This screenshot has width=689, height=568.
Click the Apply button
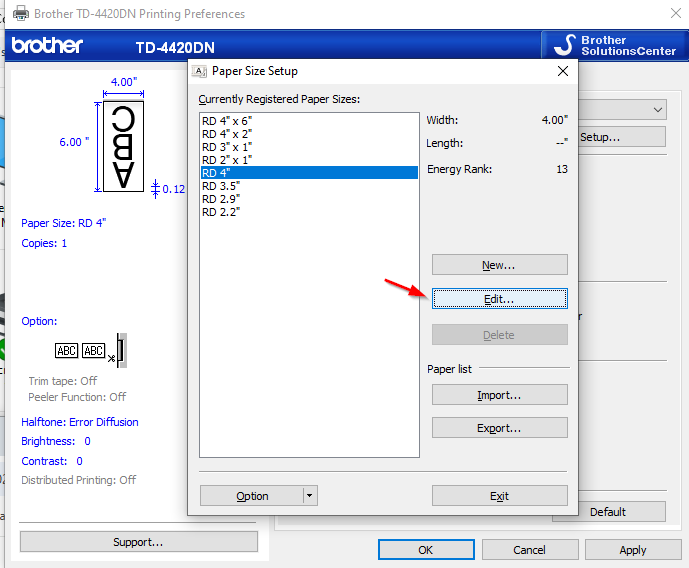click(x=633, y=550)
